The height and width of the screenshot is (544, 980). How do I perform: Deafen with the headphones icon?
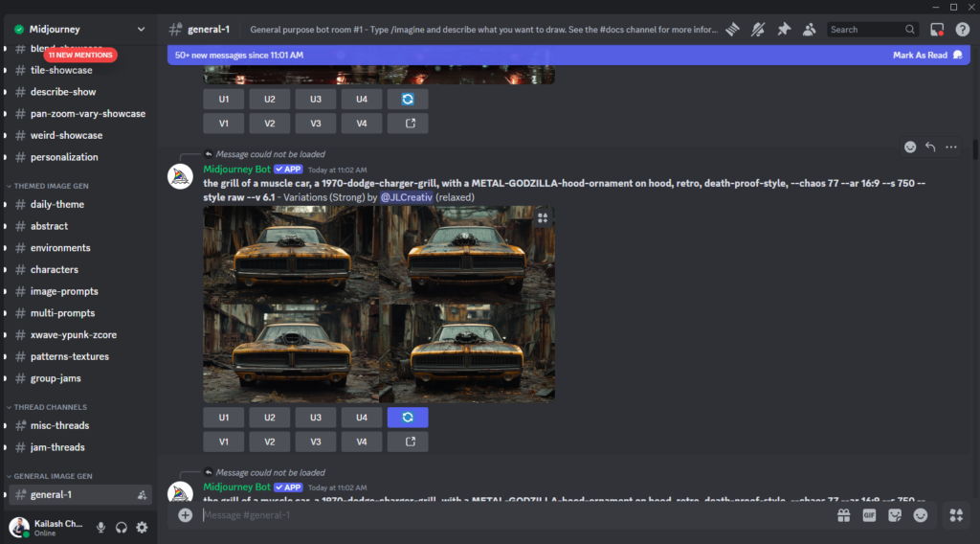122,527
